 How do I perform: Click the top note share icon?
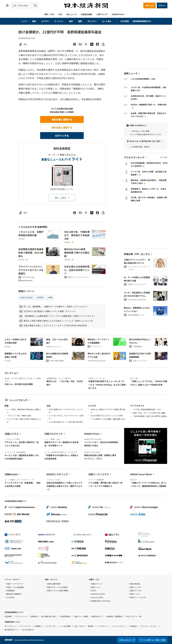(86, 44)
